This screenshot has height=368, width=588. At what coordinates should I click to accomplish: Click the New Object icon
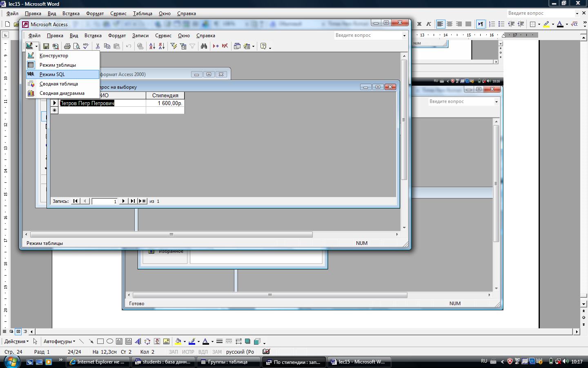click(x=247, y=46)
